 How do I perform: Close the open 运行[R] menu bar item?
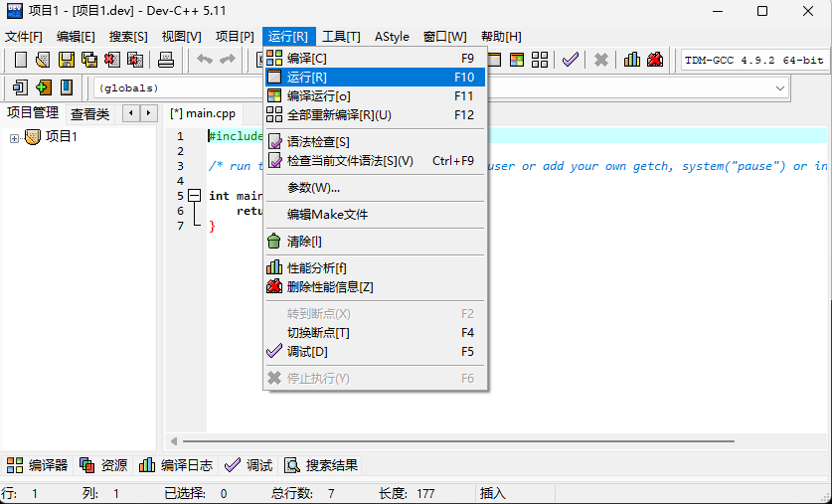(x=288, y=37)
